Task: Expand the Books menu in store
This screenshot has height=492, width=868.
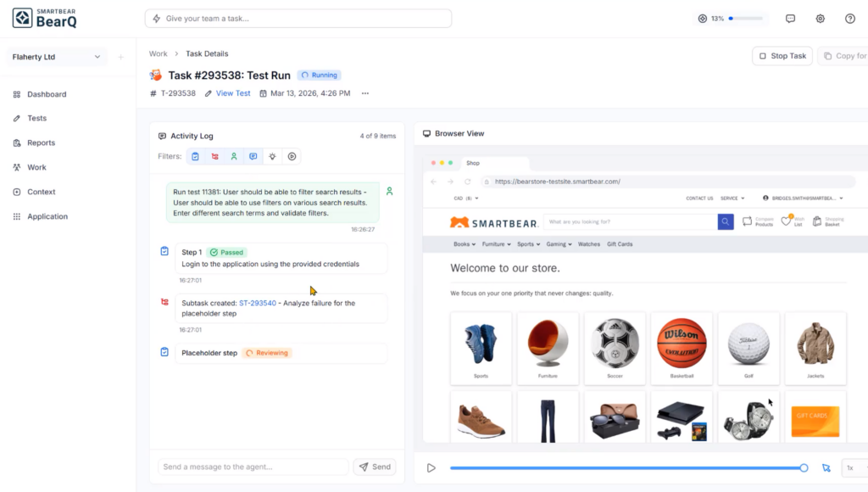Action: click(x=465, y=244)
